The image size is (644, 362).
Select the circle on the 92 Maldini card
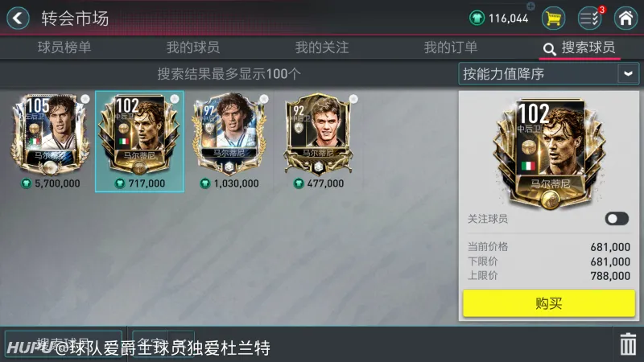coord(353,99)
